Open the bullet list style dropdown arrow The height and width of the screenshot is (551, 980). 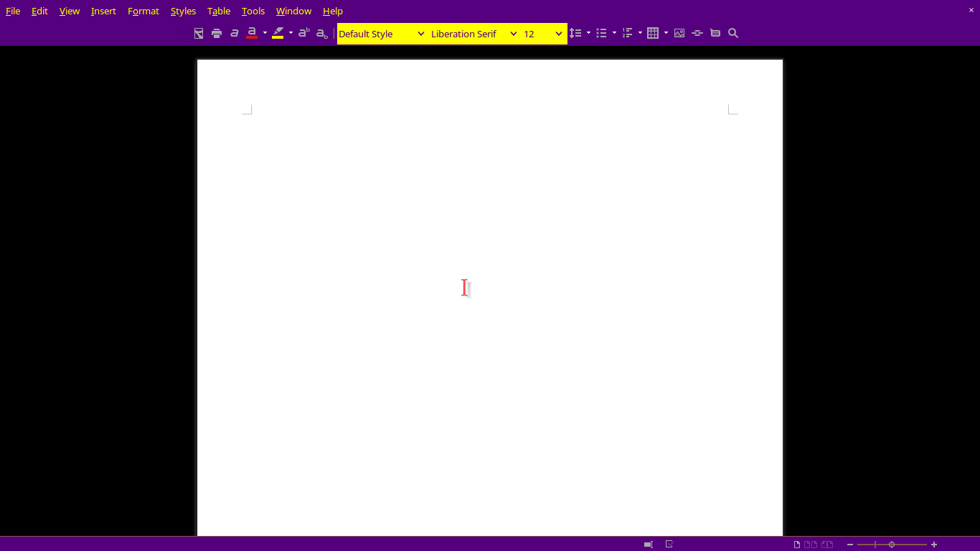[x=614, y=33]
